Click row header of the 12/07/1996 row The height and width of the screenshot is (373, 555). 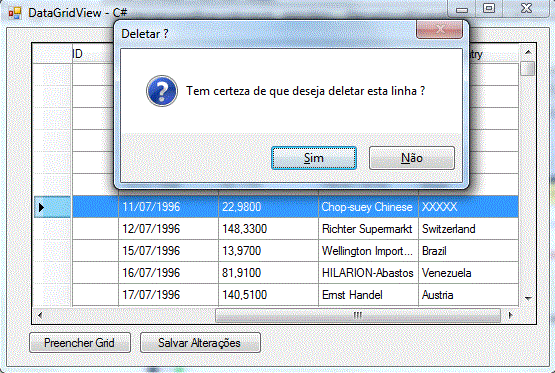tap(52, 229)
